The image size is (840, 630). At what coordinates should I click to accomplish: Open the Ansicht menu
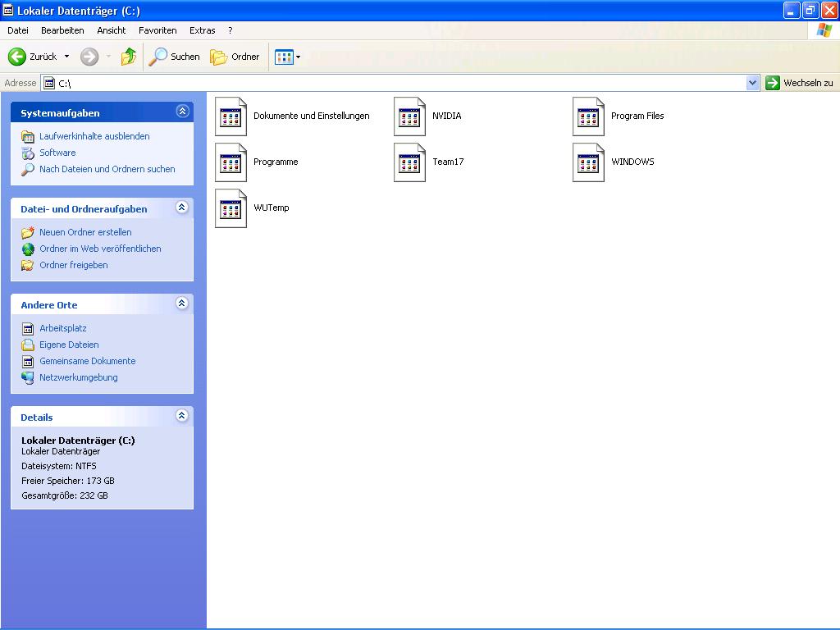click(112, 30)
